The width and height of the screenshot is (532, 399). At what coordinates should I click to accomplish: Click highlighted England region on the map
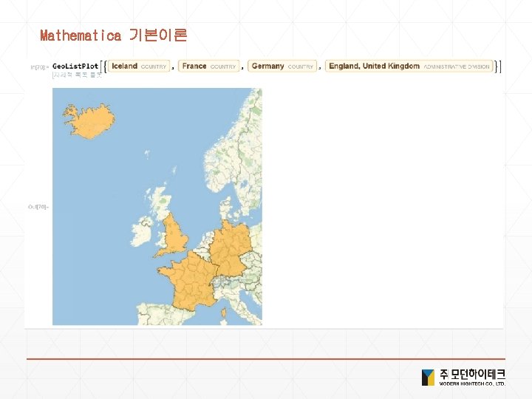(174, 236)
